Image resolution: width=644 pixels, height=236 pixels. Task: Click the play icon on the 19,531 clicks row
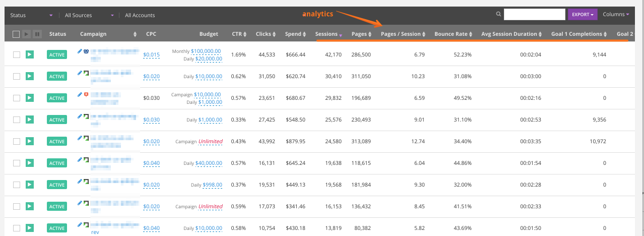click(x=30, y=185)
